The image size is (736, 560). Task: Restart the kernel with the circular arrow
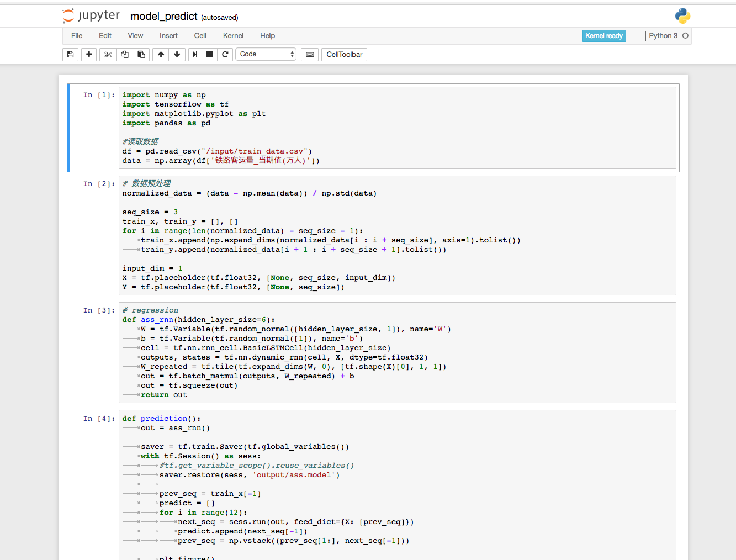tap(225, 55)
